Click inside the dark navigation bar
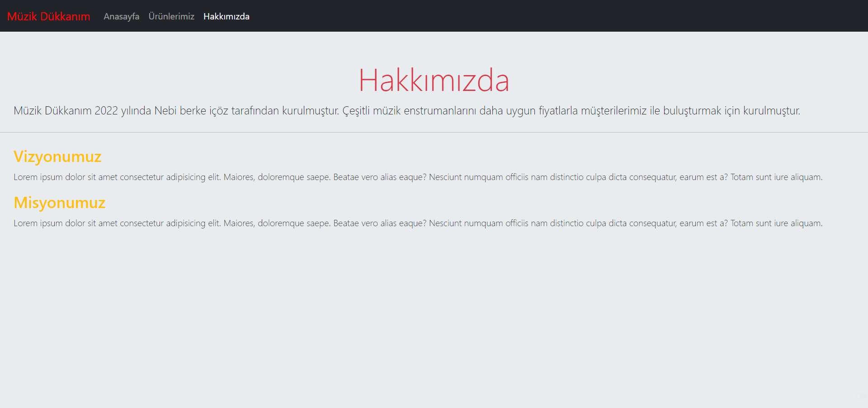This screenshot has height=408, width=868. [x=542, y=16]
